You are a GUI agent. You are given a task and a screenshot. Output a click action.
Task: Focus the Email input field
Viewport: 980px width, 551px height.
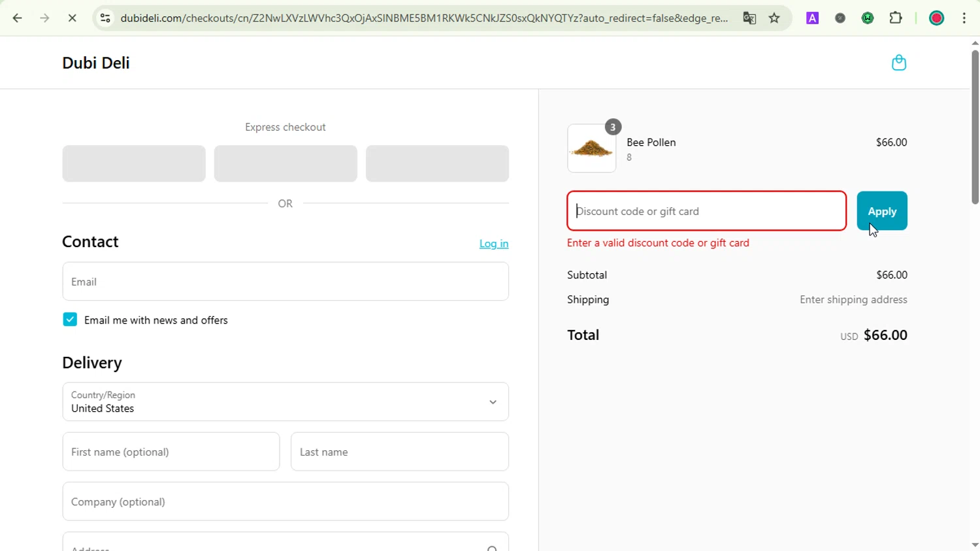(286, 282)
